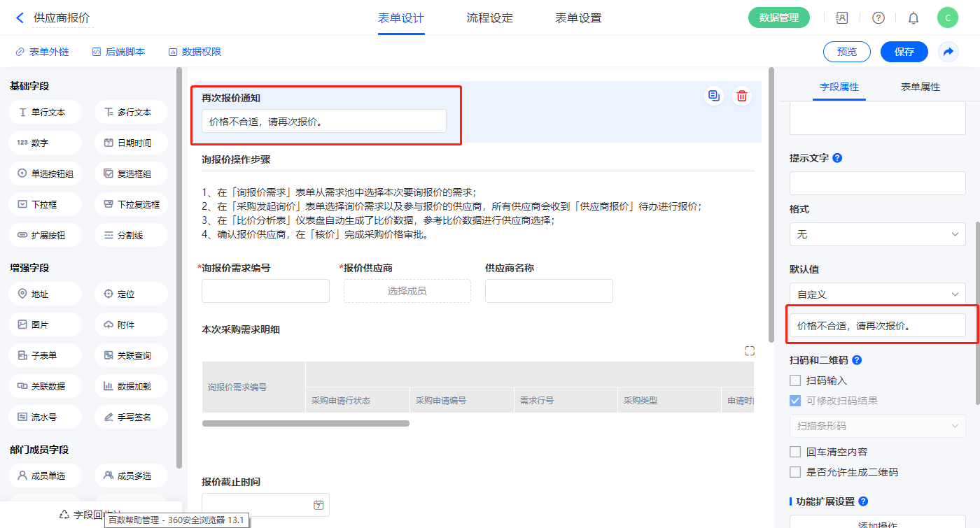Delete the 再次报价通知 field with trash icon
This screenshot has height=528, width=980.
tap(742, 96)
